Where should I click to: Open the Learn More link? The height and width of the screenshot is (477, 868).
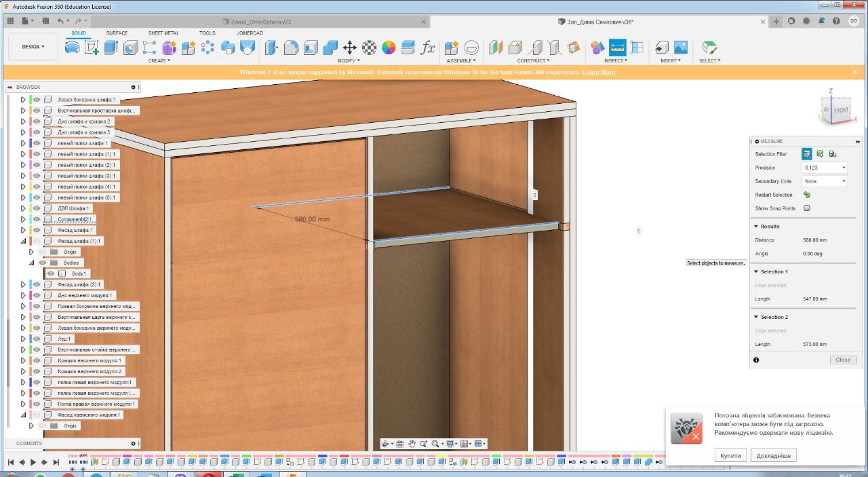tap(599, 72)
